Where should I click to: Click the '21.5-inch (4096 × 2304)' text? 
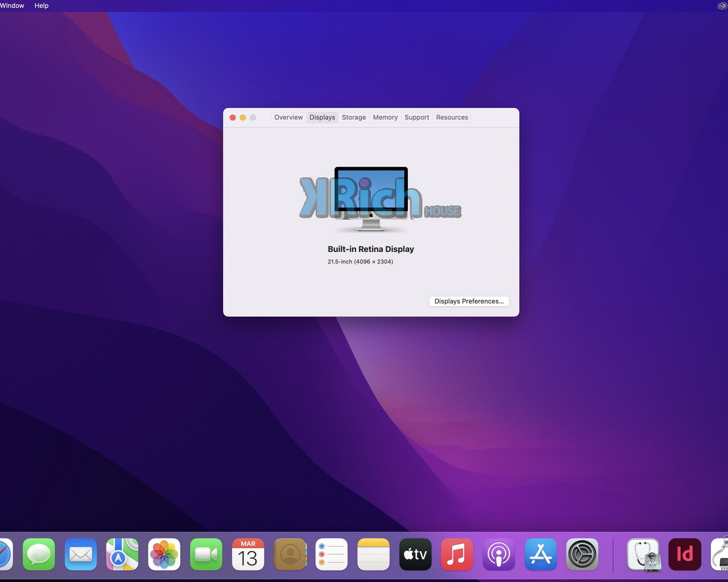pyautogui.click(x=361, y=261)
